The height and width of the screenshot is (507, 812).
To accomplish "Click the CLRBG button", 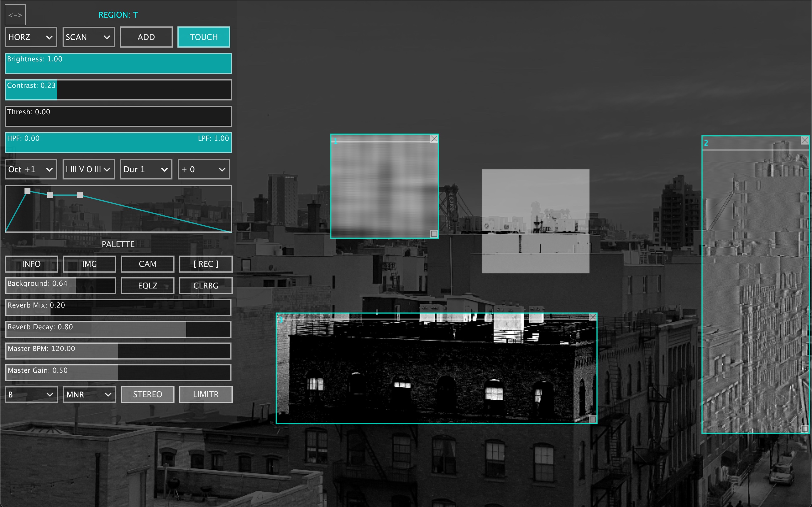I will pos(206,286).
